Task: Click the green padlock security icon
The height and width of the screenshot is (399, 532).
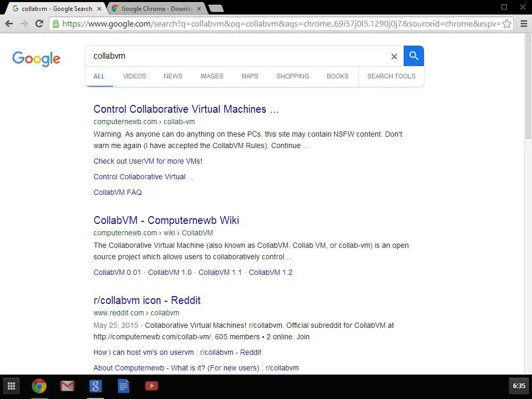Action: click(x=56, y=23)
